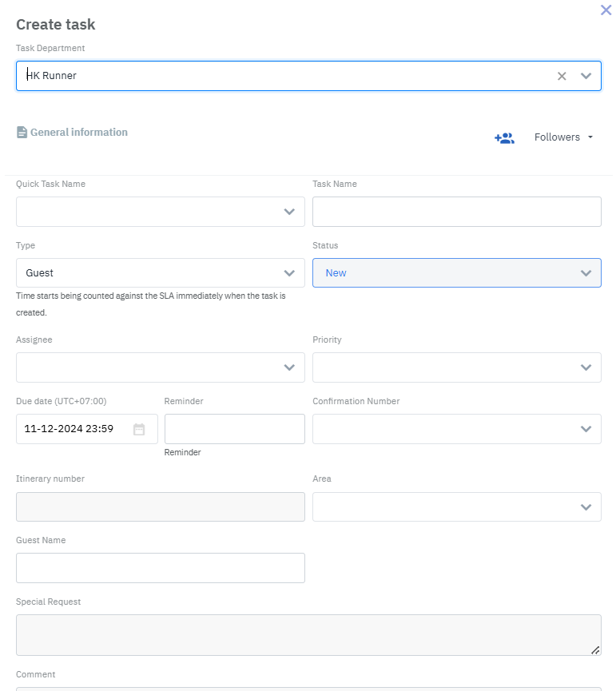Clear the HK Runner department selection
This screenshot has height=691, width=616.
pyautogui.click(x=562, y=76)
